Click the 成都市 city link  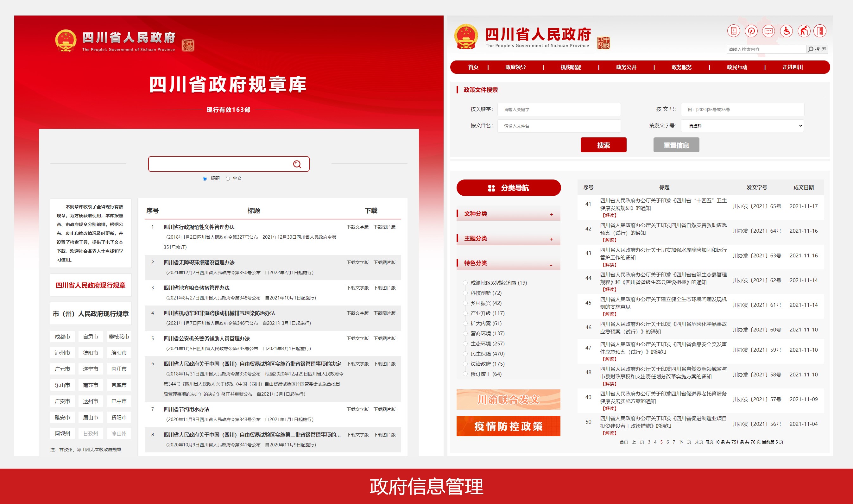tap(62, 337)
